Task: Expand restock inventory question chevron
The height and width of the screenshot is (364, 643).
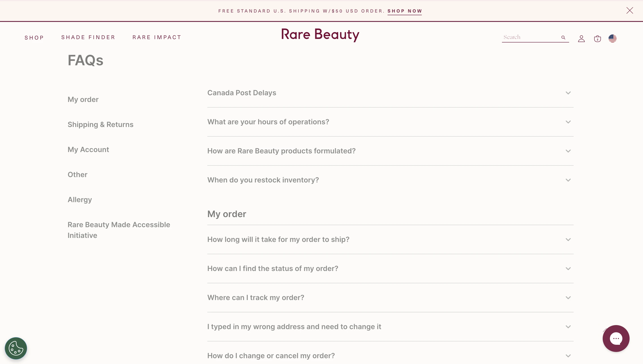Action: click(568, 180)
